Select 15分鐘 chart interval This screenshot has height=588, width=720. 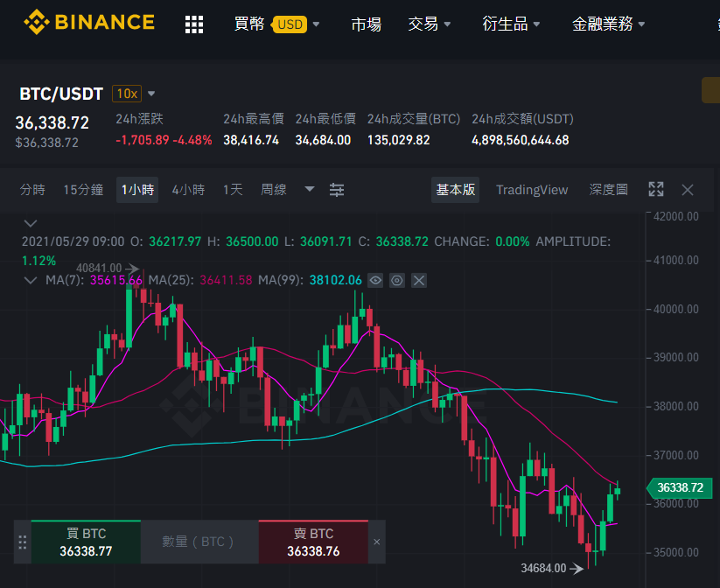(x=83, y=190)
